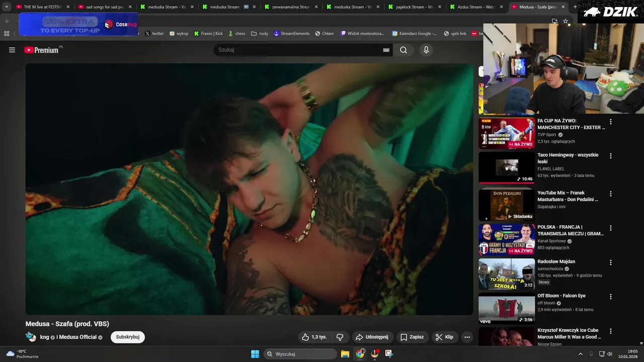Viewport: 644px width, 362px height.
Task: Open the wykop bookmark
Action: (x=179, y=34)
